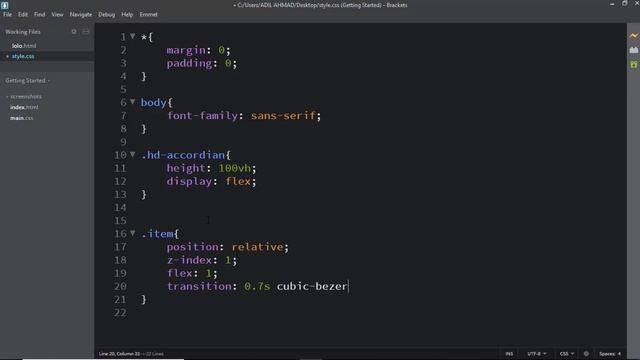Click the 'body' selector on line 6

point(153,102)
